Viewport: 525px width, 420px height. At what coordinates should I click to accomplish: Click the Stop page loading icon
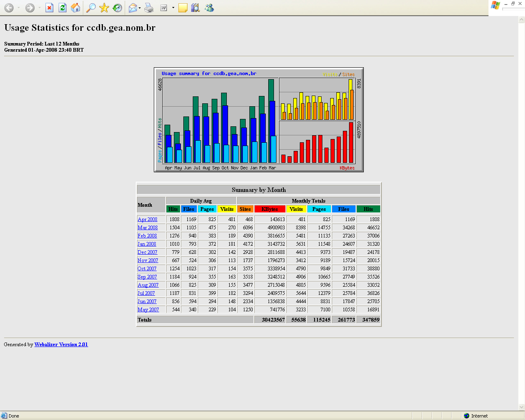click(x=49, y=8)
